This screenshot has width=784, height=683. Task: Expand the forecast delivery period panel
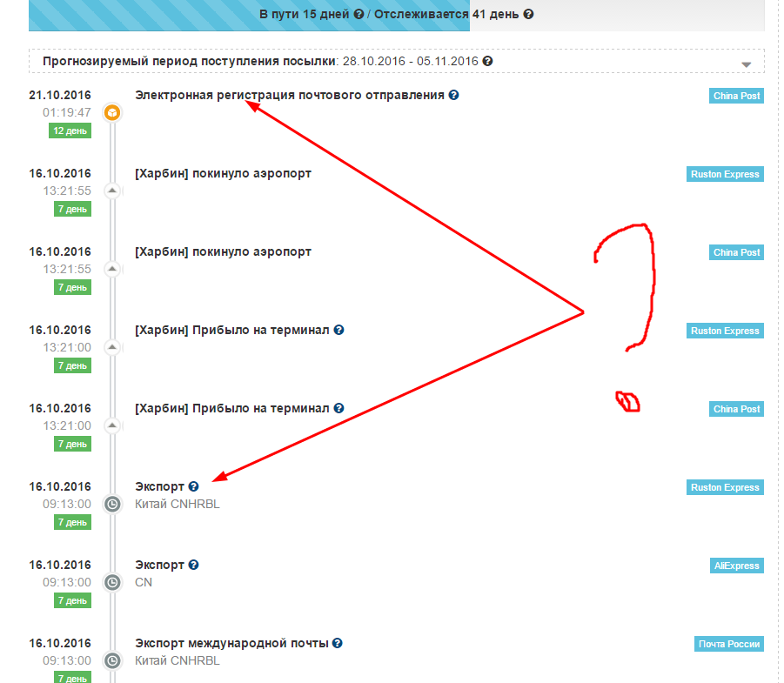click(x=746, y=64)
